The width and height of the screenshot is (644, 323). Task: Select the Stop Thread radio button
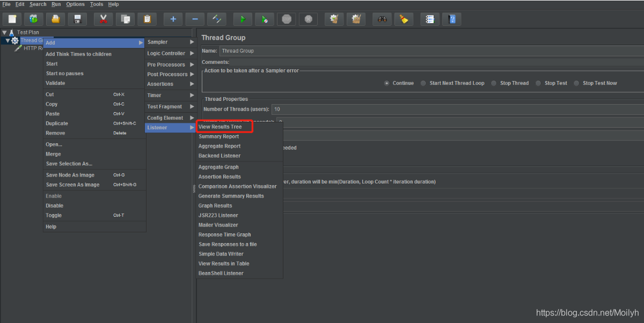(494, 83)
